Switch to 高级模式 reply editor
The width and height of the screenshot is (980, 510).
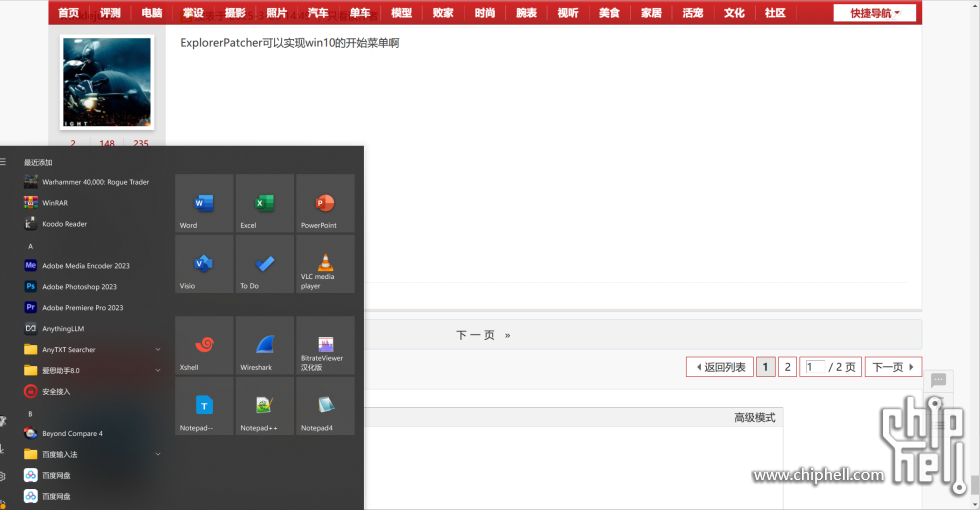(x=754, y=418)
